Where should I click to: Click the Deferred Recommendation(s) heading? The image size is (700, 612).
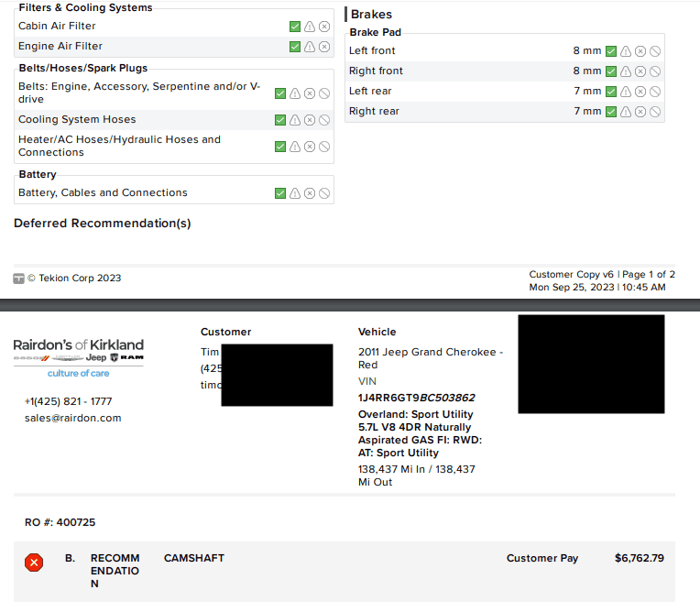pyautogui.click(x=103, y=224)
